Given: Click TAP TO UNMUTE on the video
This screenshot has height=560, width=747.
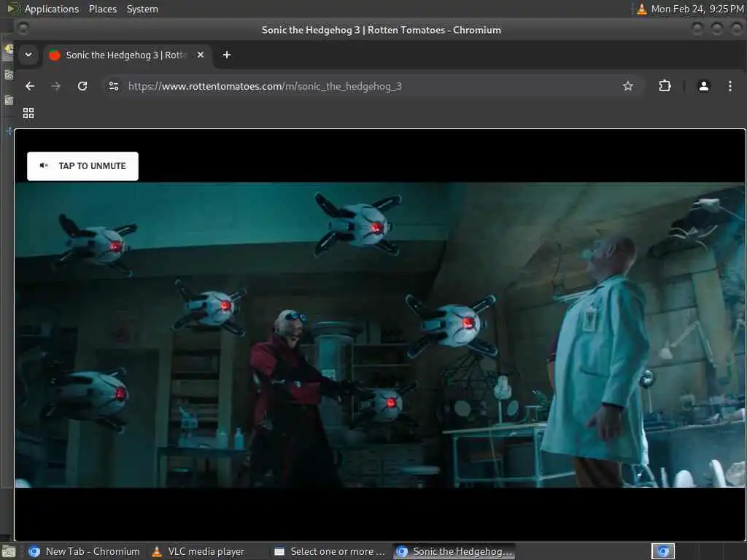Looking at the screenshot, I should tap(82, 166).
